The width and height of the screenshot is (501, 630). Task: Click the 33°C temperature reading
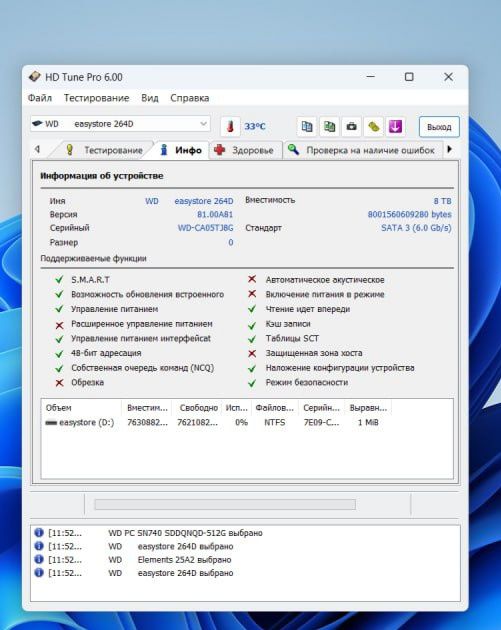pyautogui.click(x=255, y=127)
